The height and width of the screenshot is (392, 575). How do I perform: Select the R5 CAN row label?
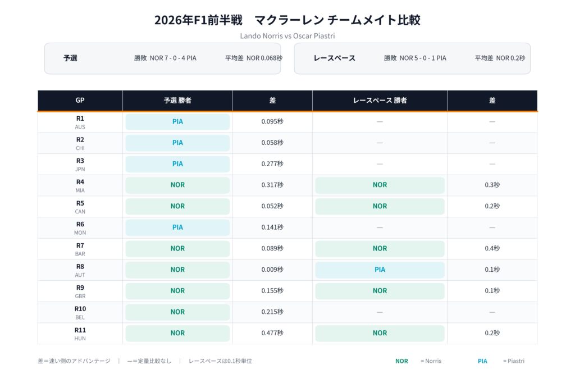tap(80, 207)
